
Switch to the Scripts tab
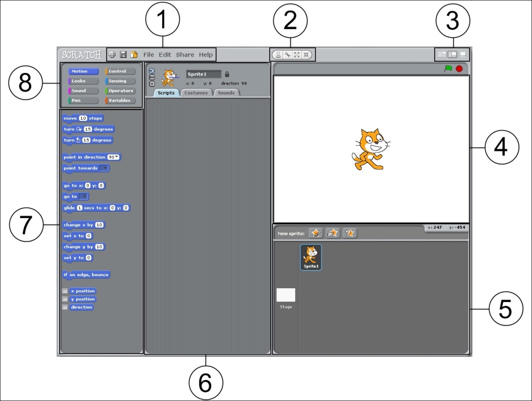pos(166,93)
